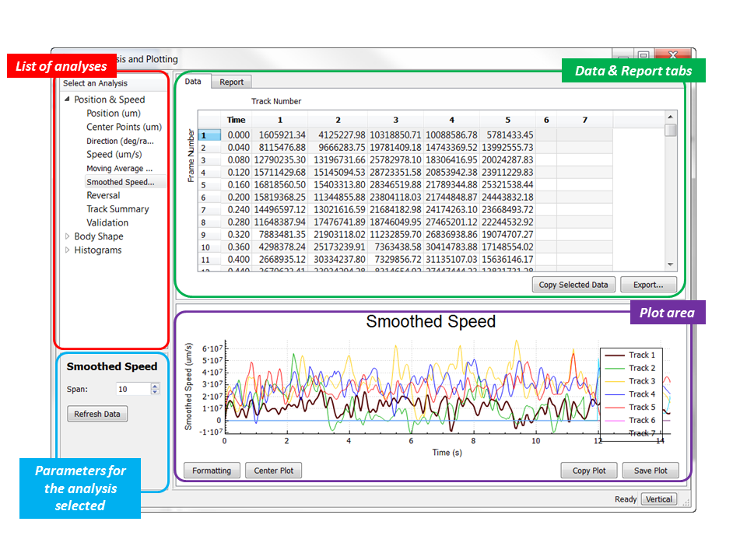Expand the Body Shape tree node
The width and height of the screenshot is (747, 560).
67,236
